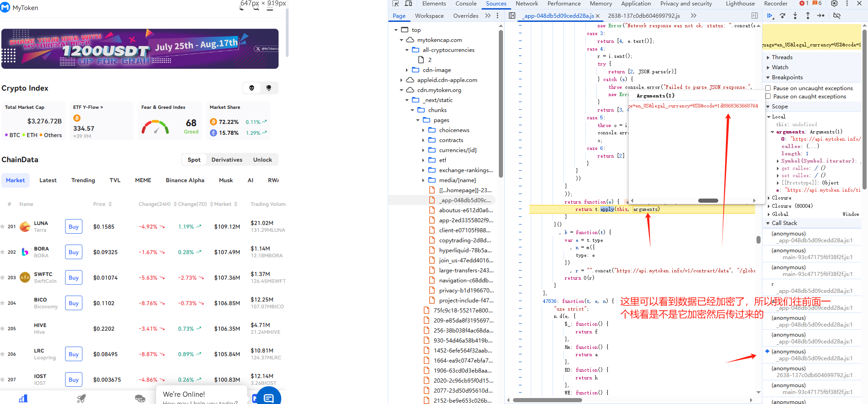The width and height of the screenshot is (868, 404).
Task: Click the code editor horizontal scrollbar
Action: click(547, 400)
